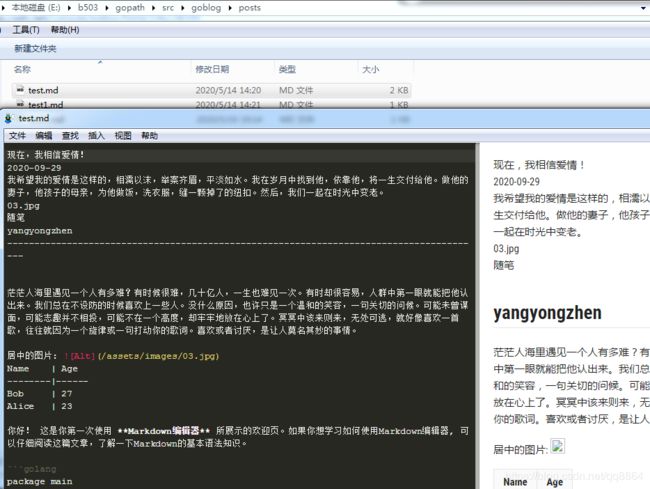The height and width of the screenshot is (489, 650).
Task: Expand the arrow after gopath breadcrumb
Action: (x=153, y=7)
